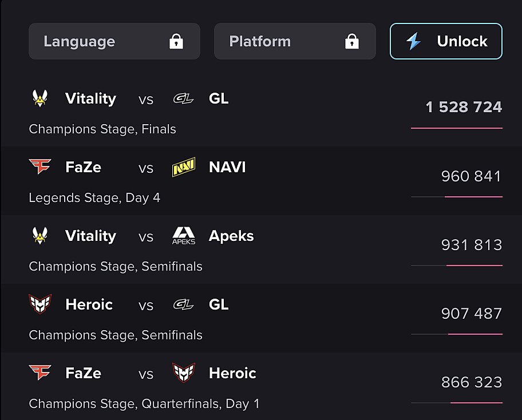This screenshot has width=522, height=420.
Task: Open the Platform filter dropdown
Action: click(x=295, y=41)
